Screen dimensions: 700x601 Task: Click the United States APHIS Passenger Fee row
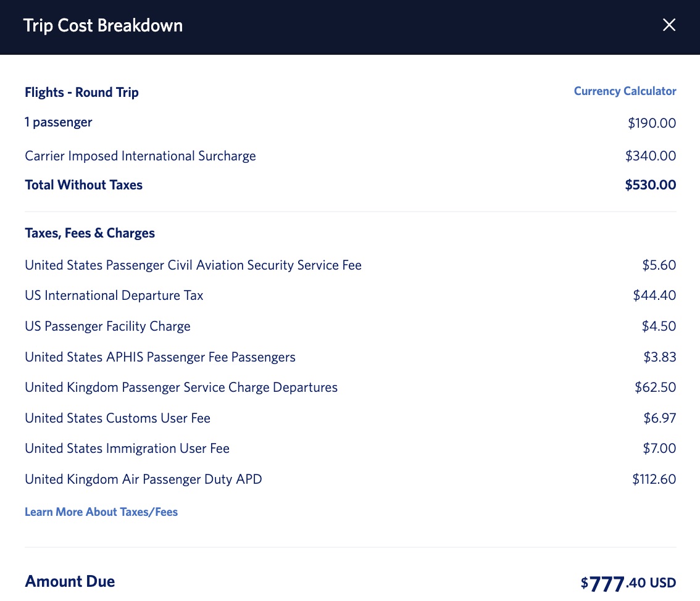click(160, 357)
